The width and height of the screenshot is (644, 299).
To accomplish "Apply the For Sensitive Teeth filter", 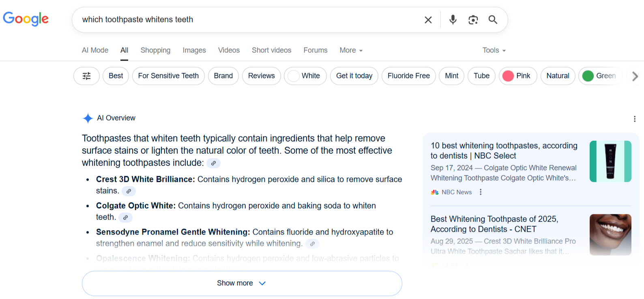I will (168, 76).
